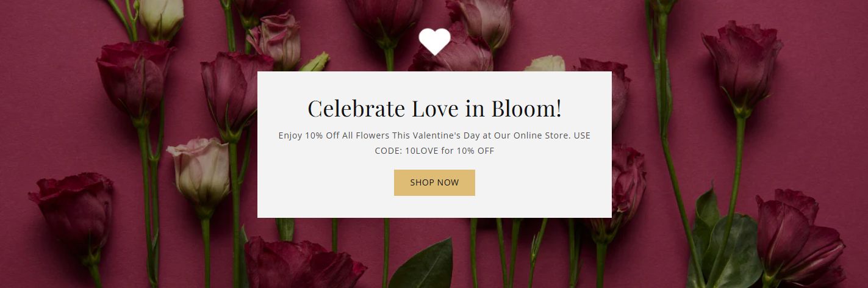Click the small green bud above the card's left side
Image resolution: width=868 pixels, height=288 pixels.
point(315,62)
